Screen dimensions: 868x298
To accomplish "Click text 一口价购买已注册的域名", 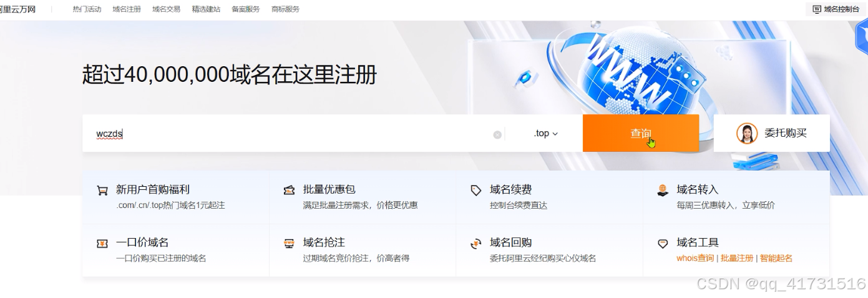I will [161, 258].
